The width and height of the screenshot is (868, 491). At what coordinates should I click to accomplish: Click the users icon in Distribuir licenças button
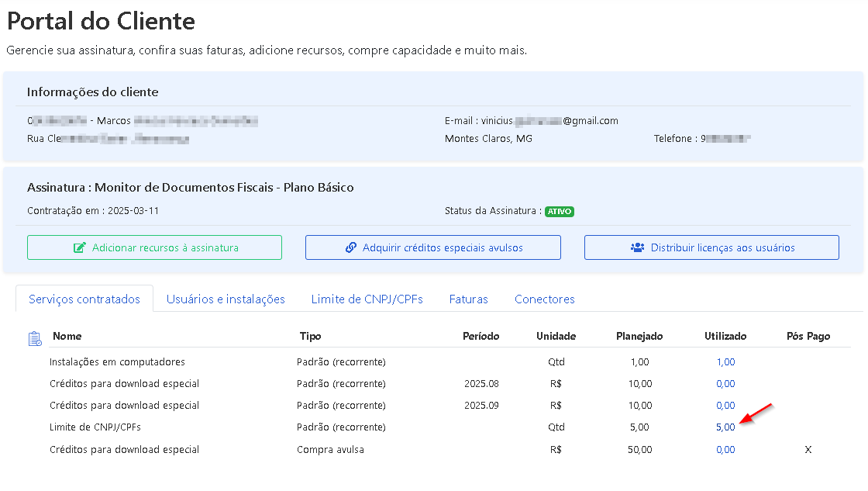pyautogui.click(x=638, y=248)
